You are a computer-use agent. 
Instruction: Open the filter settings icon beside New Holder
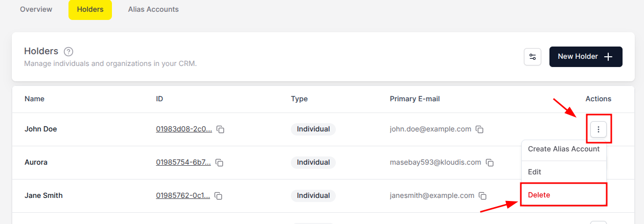point(533,57)
